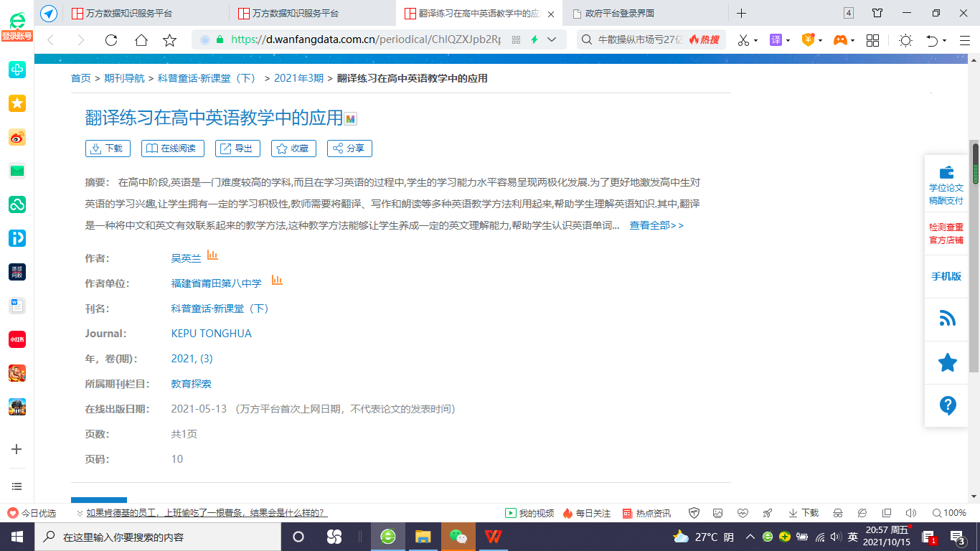980x551 pixels.
Task: Click Windows taskbar search box
Action: point(158,537)
